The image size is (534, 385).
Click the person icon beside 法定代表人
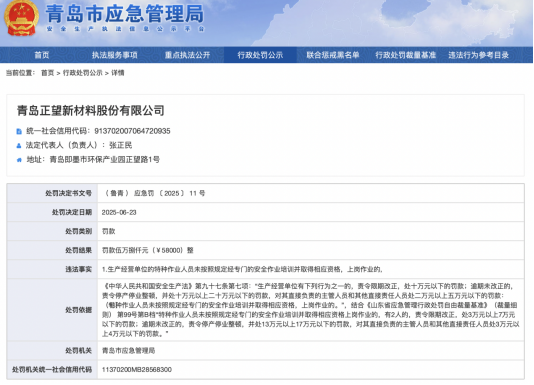tap(19, 145)
